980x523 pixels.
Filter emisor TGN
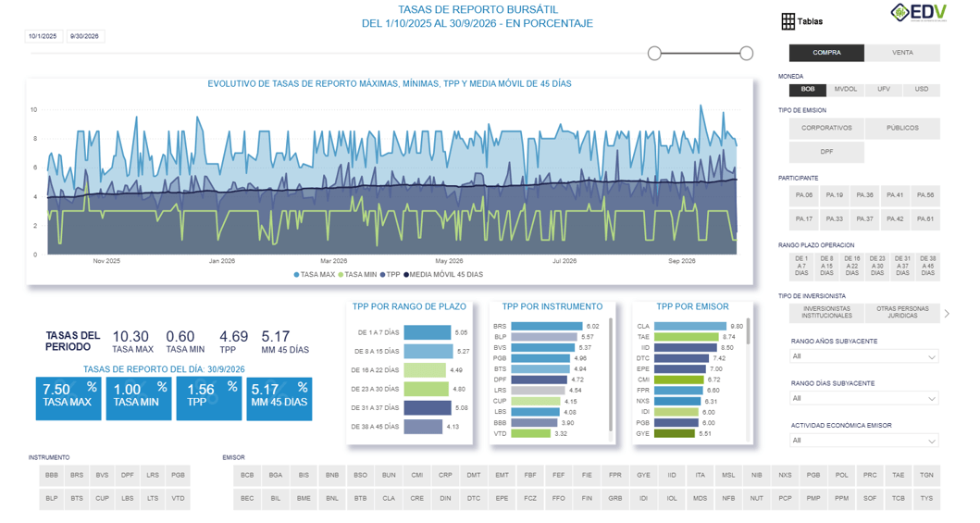[926, 476]
